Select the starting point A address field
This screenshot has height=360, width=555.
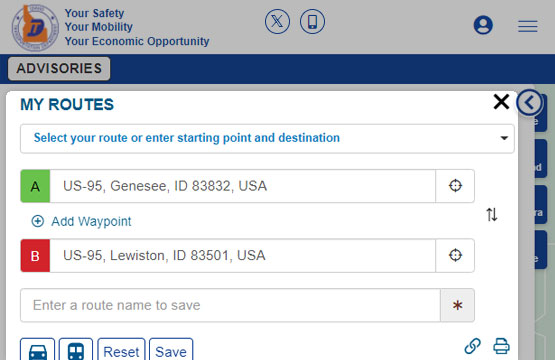point(242,186)
